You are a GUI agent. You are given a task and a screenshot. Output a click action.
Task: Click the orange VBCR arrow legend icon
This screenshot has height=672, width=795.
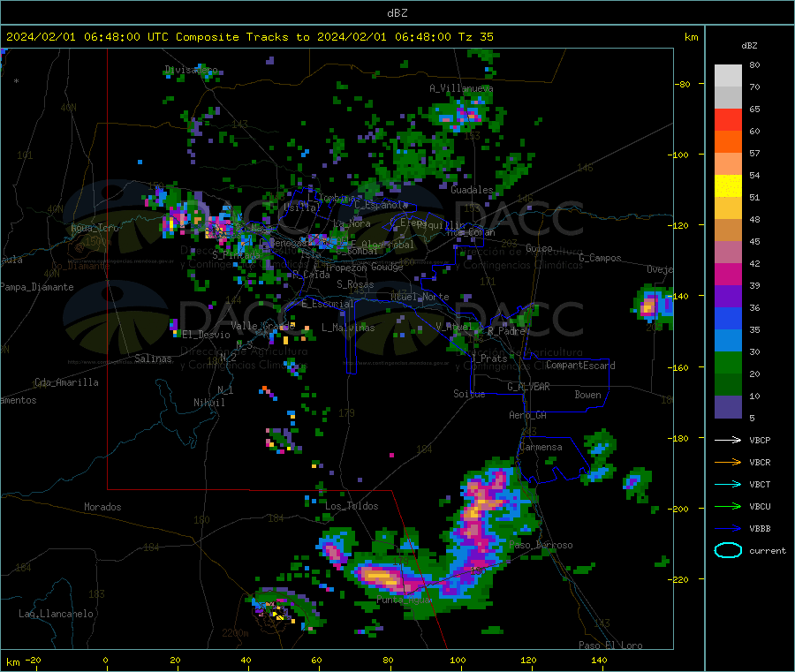(x=728, y=462)
